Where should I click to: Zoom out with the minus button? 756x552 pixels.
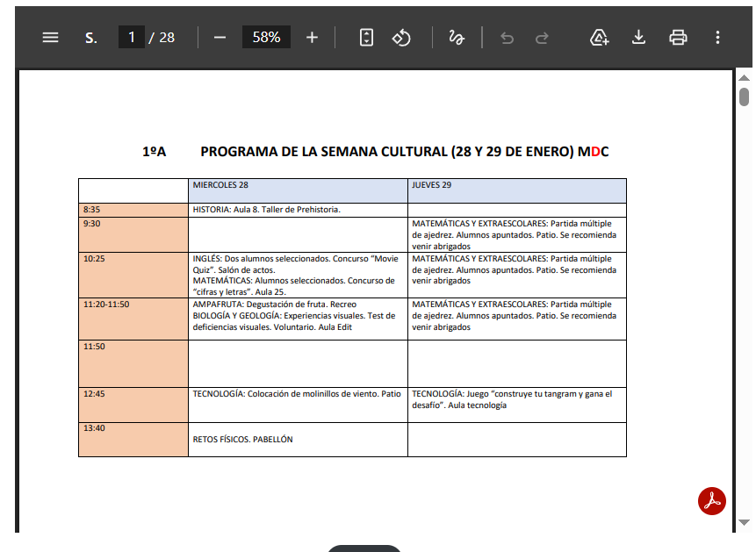(220, 37)
